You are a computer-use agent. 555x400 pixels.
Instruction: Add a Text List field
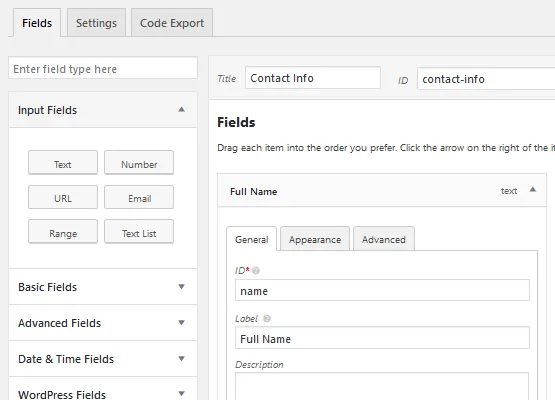point(139,232)
